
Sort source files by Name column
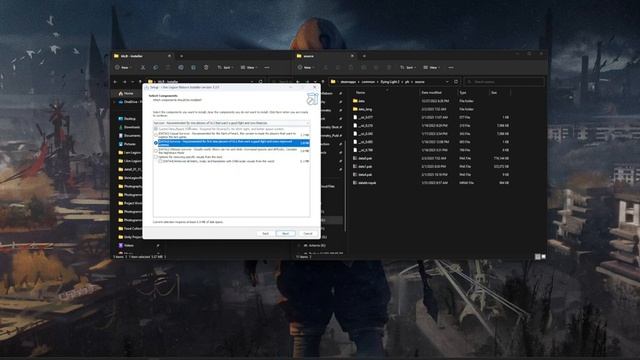(x=360, y=93)
